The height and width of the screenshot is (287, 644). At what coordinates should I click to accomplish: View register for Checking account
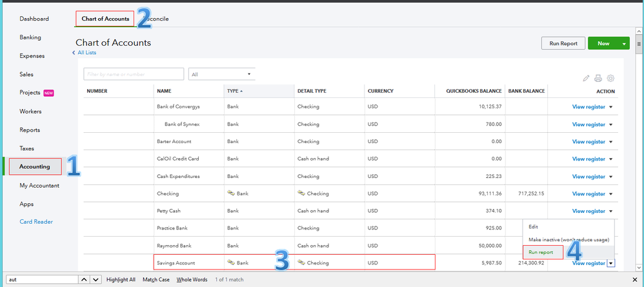(589, 193)
